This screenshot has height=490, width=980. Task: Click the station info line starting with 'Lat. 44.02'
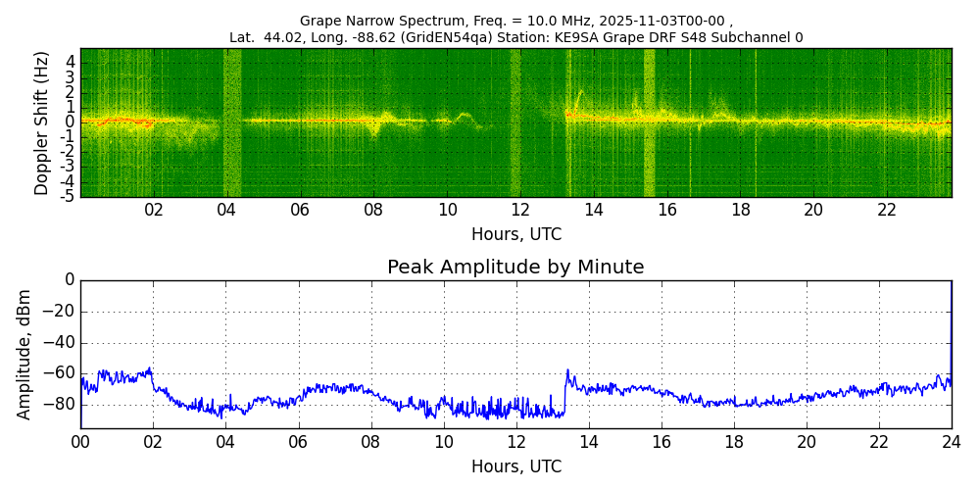[515, 37]
